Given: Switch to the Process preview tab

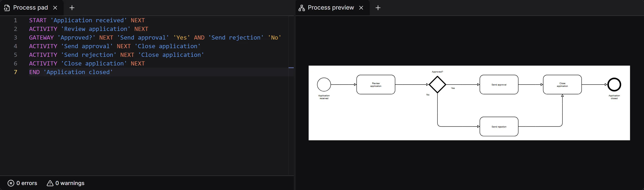Looking at the screenshot, I should pyautogui.click(x=332, y=8).
